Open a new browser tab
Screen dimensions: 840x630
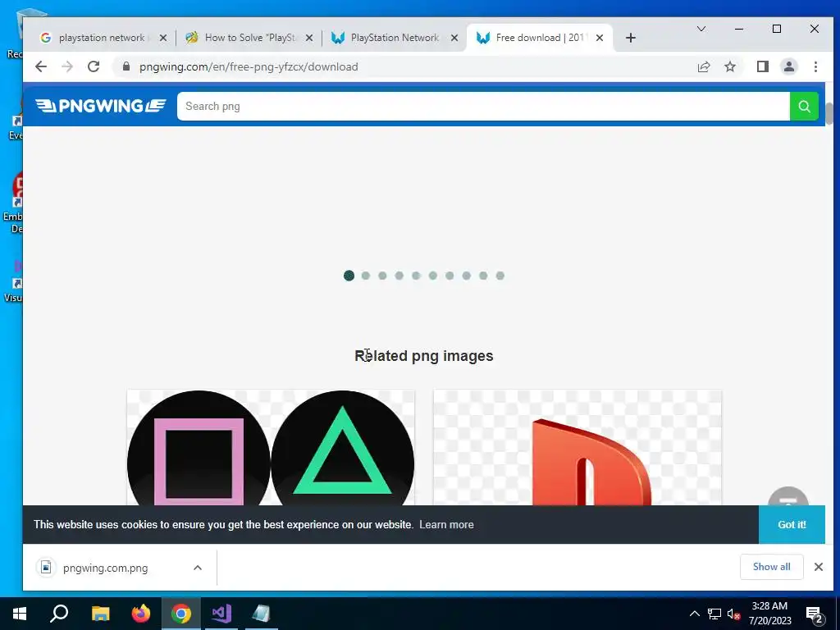click(x=631, y=38)
